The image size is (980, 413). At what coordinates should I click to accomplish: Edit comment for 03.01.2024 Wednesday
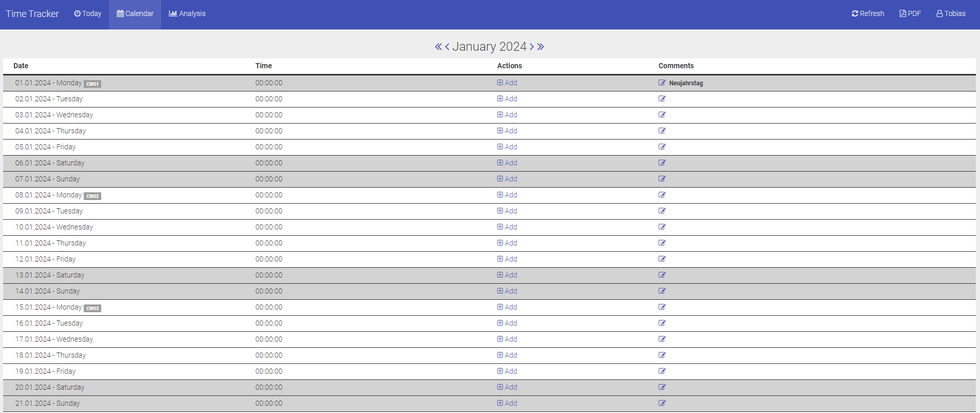(662, 115)
